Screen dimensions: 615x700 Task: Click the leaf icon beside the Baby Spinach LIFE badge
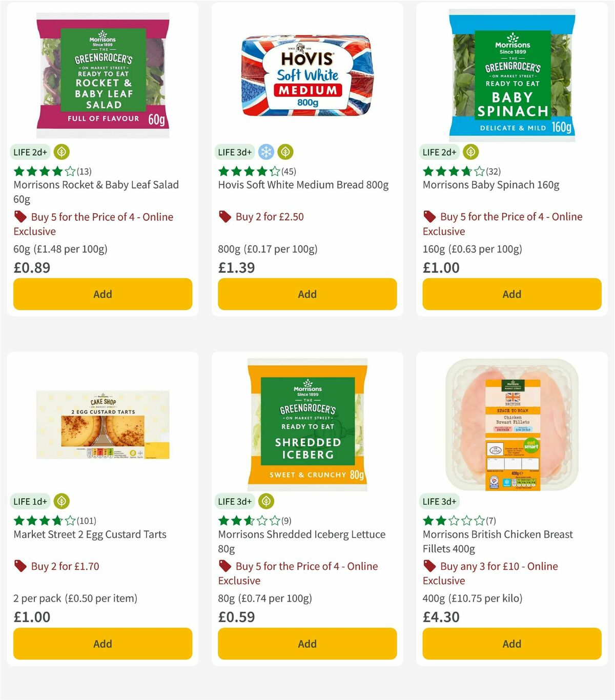(470, 152)
